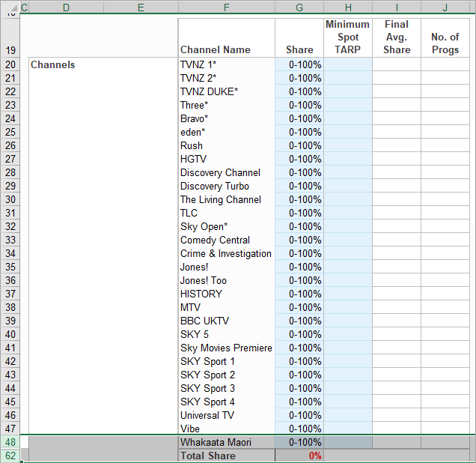Image resolution: width=476 pixels, height=463 pixels.
Task: Select the Comedy Central cell
Action: coord(227,240)
